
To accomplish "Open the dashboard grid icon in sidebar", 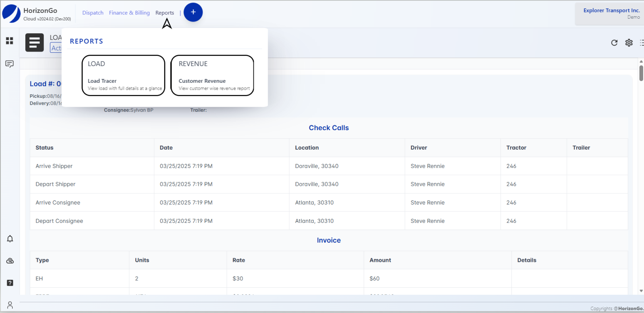I will point(9,41).
